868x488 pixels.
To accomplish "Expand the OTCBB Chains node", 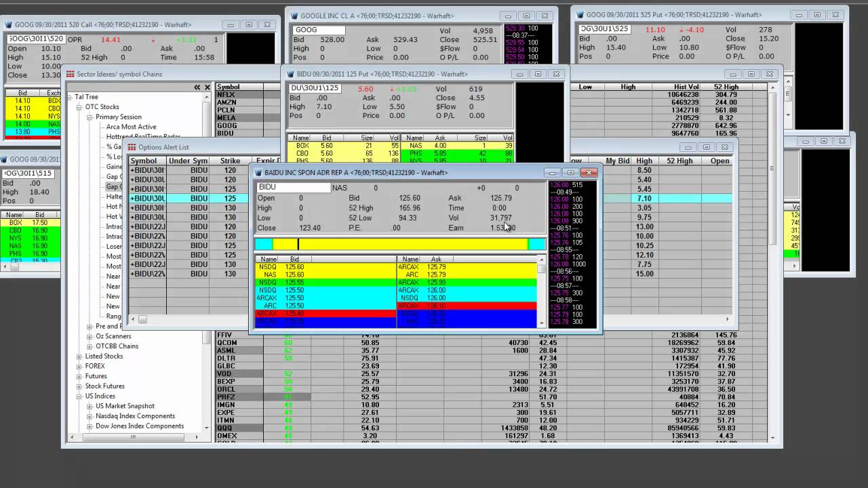I will tap(90, 346).
